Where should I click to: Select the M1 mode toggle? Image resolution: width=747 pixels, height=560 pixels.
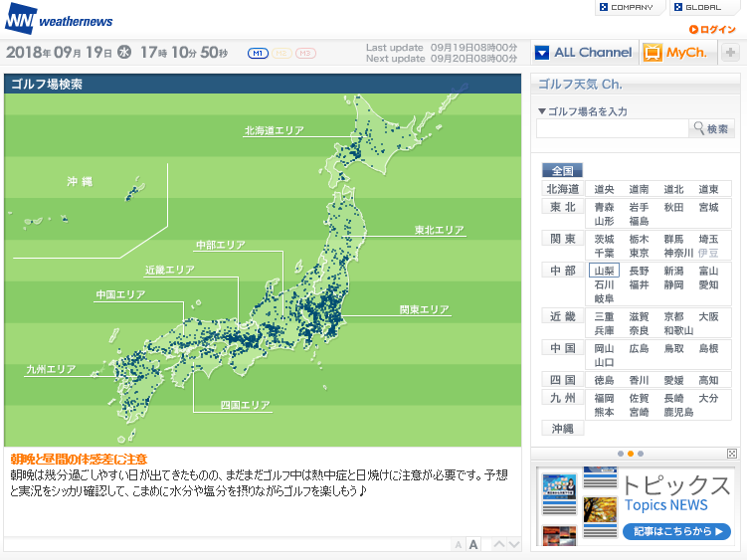258,54
